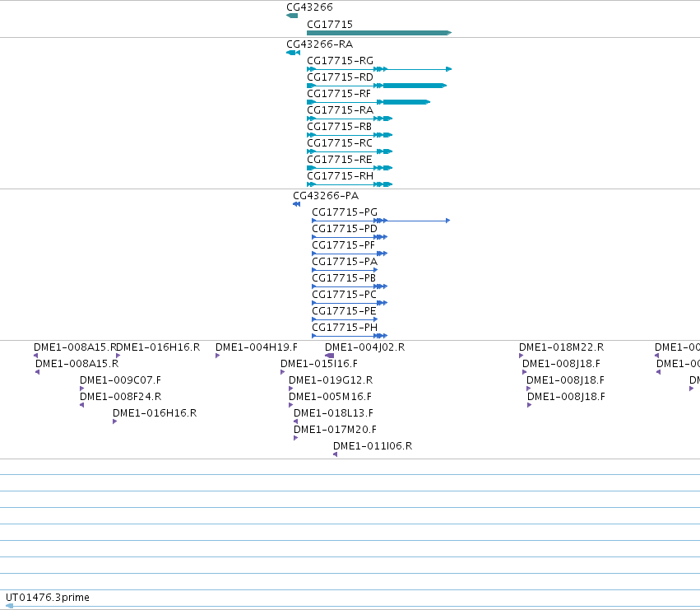700x610 pixels.
Task: Select the DME1-015I16.F feature label
Action: [319, 364]
